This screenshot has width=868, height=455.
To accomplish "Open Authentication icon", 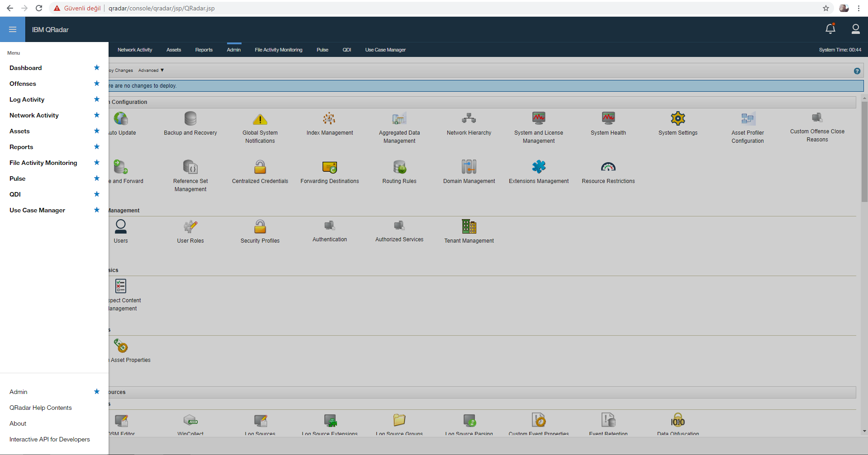I will 329,225.
